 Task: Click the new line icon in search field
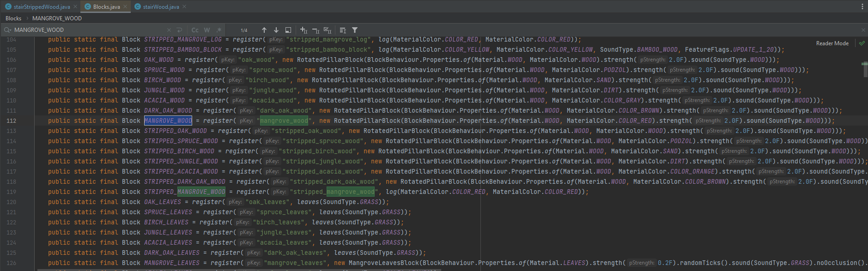pyautogui.click(x=179, y=30)
